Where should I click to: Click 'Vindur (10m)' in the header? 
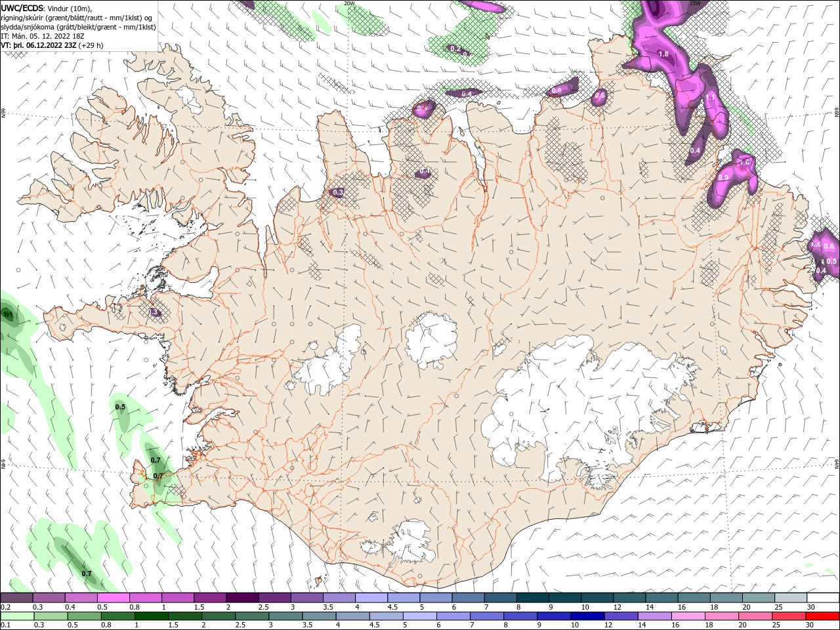tap(70, 8)
